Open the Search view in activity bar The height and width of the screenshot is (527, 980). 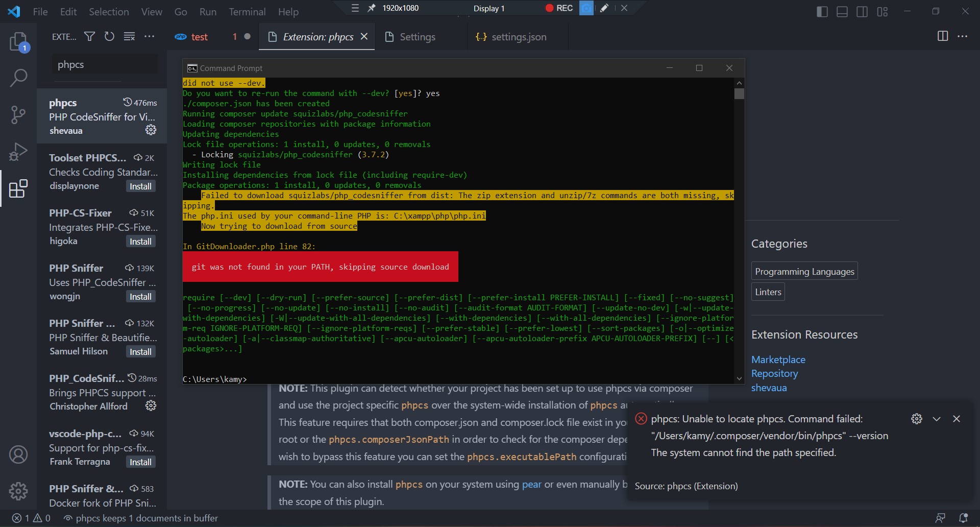tap(18, 78)
